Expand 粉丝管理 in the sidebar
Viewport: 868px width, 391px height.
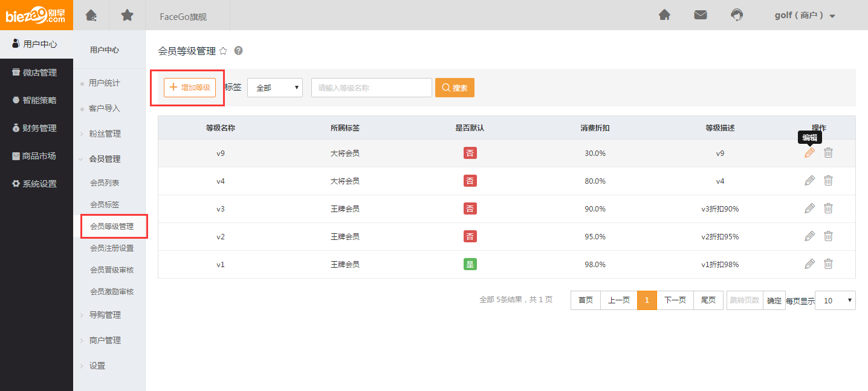click(105, 134)
